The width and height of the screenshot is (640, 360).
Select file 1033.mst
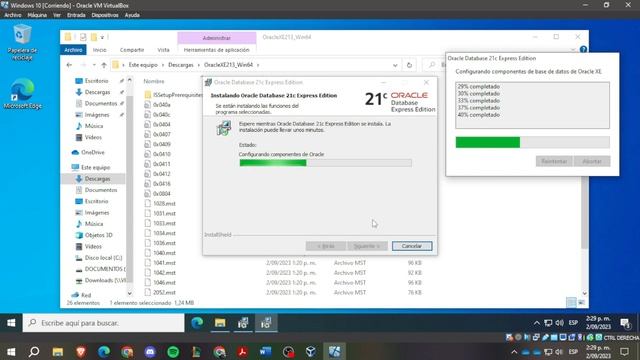click(160, 223)
